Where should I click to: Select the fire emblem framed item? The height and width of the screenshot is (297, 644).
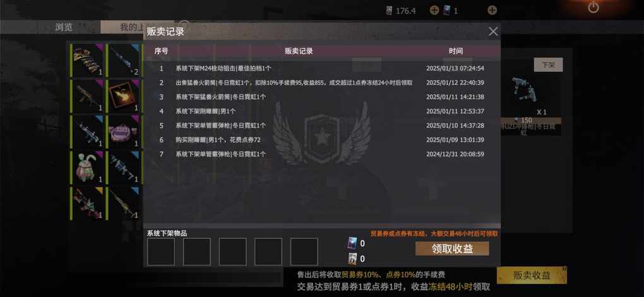(123, 96)
